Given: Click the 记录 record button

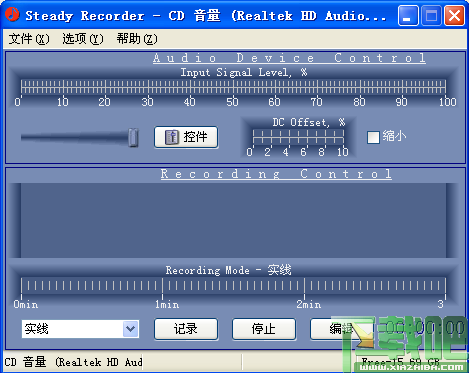Looking at the screenshot, I should pyautogui.click(x=186, y=329).
